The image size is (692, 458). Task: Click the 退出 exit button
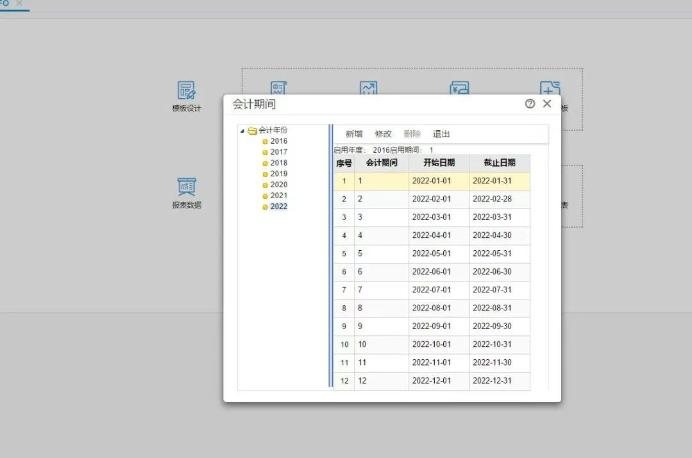click(441, 134)
